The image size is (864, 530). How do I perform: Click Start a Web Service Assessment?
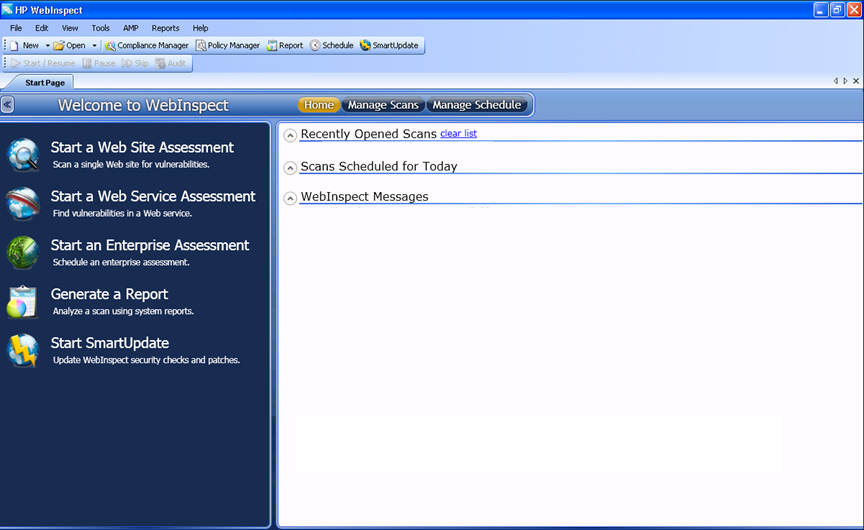[153, 196]
